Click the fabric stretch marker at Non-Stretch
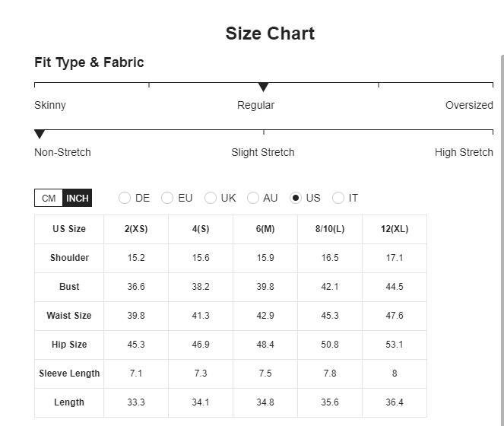This screenshot has width=504, height=426. click(40, 134)
